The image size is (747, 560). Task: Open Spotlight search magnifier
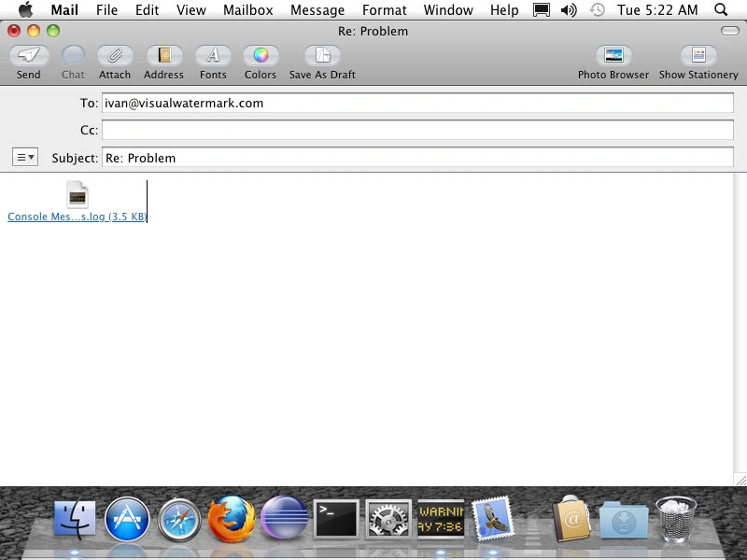[721, 10]
